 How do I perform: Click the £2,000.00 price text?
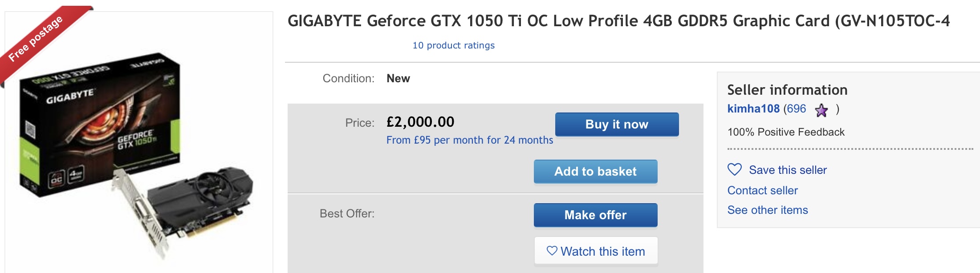tap(420, 122)
